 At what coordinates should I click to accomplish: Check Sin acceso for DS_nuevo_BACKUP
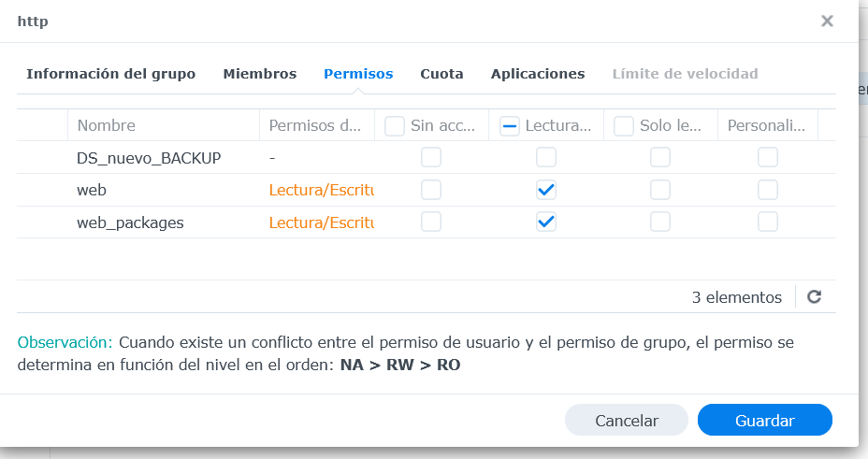click(x=431, y=158)
